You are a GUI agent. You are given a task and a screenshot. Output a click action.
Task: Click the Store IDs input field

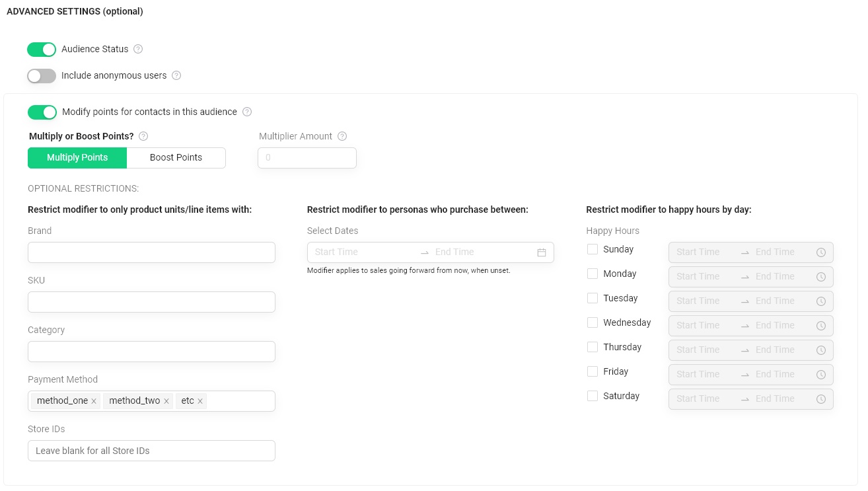151,450
